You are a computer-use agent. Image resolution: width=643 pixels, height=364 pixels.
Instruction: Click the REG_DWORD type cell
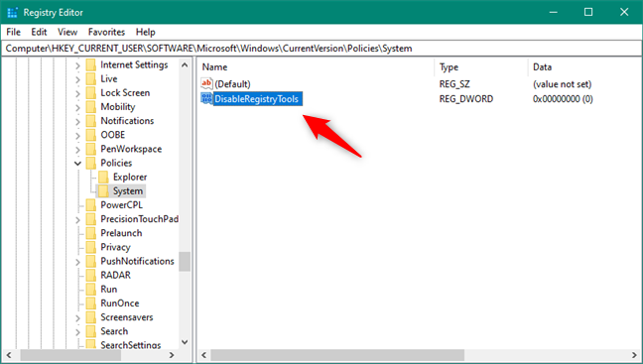click(x=466, y=99)
